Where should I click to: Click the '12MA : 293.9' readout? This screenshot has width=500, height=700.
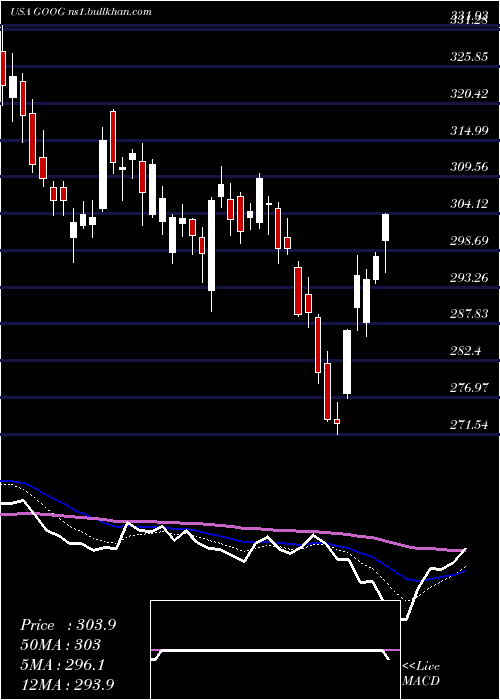[67, 684]
